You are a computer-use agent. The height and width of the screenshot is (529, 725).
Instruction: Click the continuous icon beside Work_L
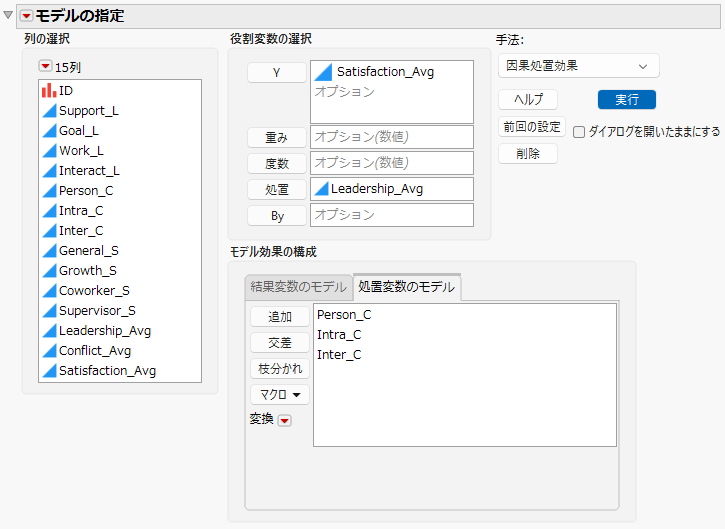point(49,151)
